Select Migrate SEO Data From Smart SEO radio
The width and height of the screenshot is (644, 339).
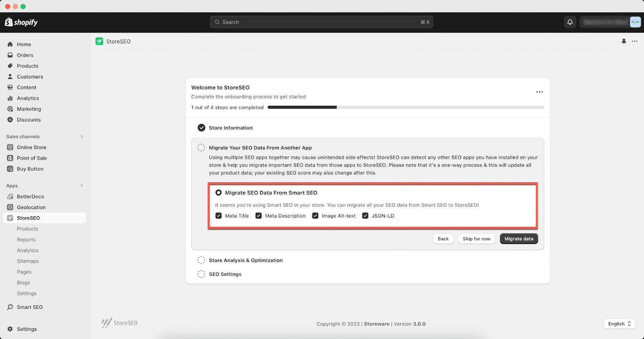tap(219, 193)
